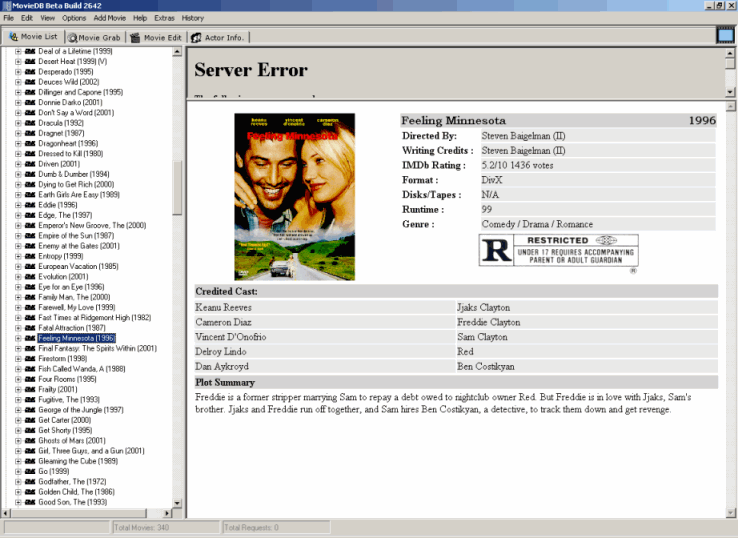Viewport: 738px width, 538px height.
Task: Click film icon beside Evolution (2001)
Action: (x=30, y=276)
